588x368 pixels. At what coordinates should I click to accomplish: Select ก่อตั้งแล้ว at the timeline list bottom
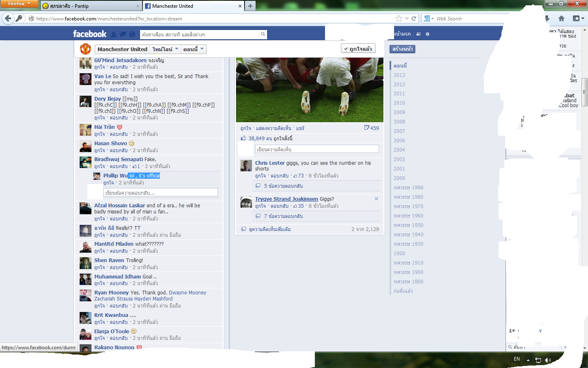click(x=403, y=291)
